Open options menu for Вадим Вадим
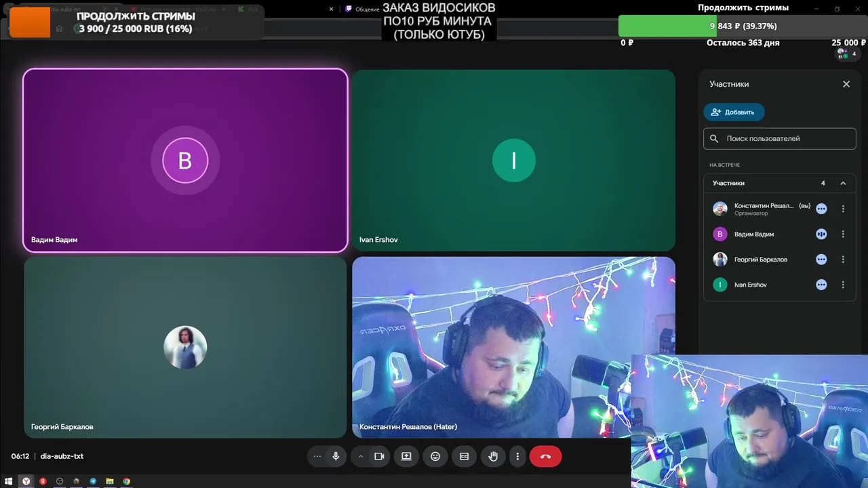Image resolution: width=868 pixels, height=488 pixels. point(843,234)
